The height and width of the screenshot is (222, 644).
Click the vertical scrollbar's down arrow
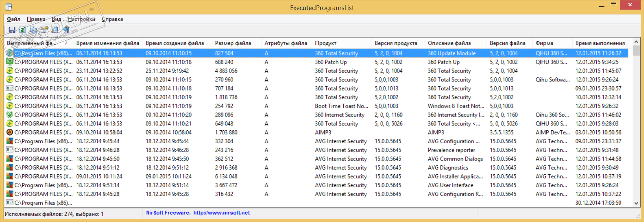click(636, 203)
